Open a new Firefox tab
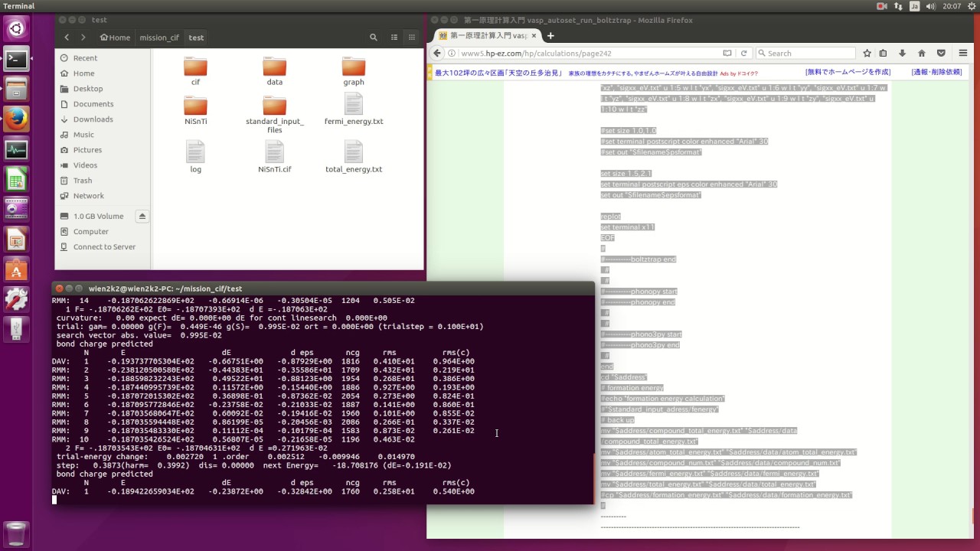This screenshot has width=980, height=551. coord(550,36)
